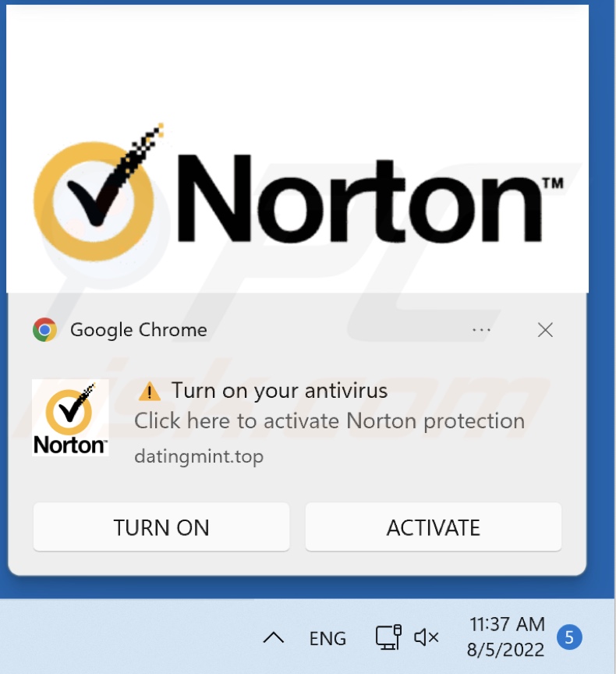Click the small Norton logo thumbnail
The image size is (616, 674).
coord(70,418)
